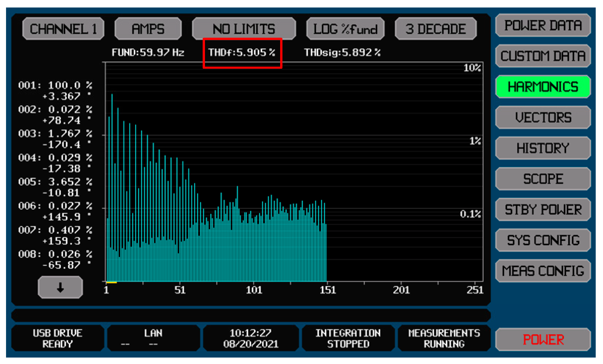Tap the INTEGRATION STOPPED status box

348,338
